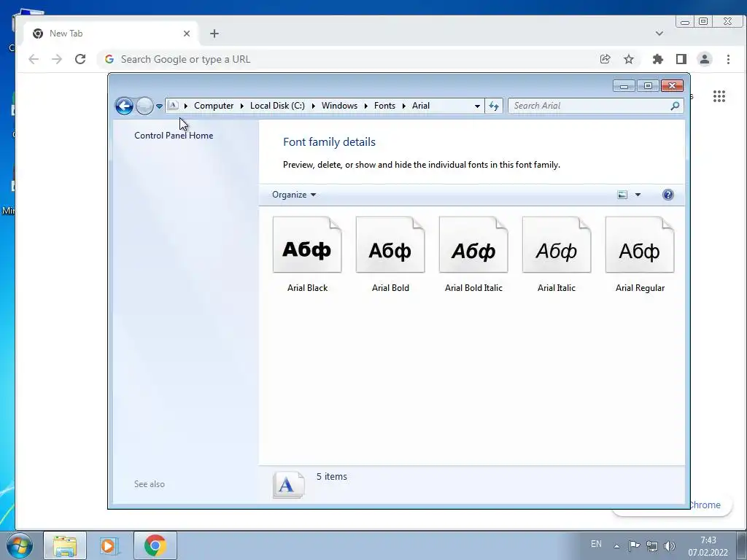This screenshot has height=560, width=747.
Task: Switch to Chrome via taskbar icon
Action: [x=155, y=545]
